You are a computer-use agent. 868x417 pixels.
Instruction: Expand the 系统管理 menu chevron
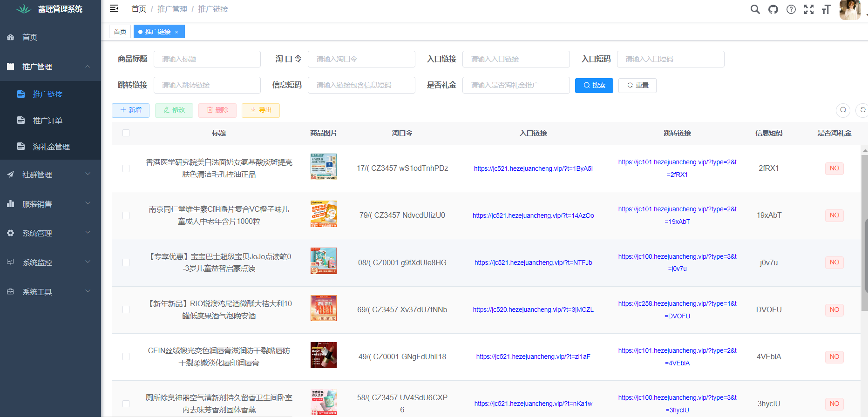(x=88, y=233)
